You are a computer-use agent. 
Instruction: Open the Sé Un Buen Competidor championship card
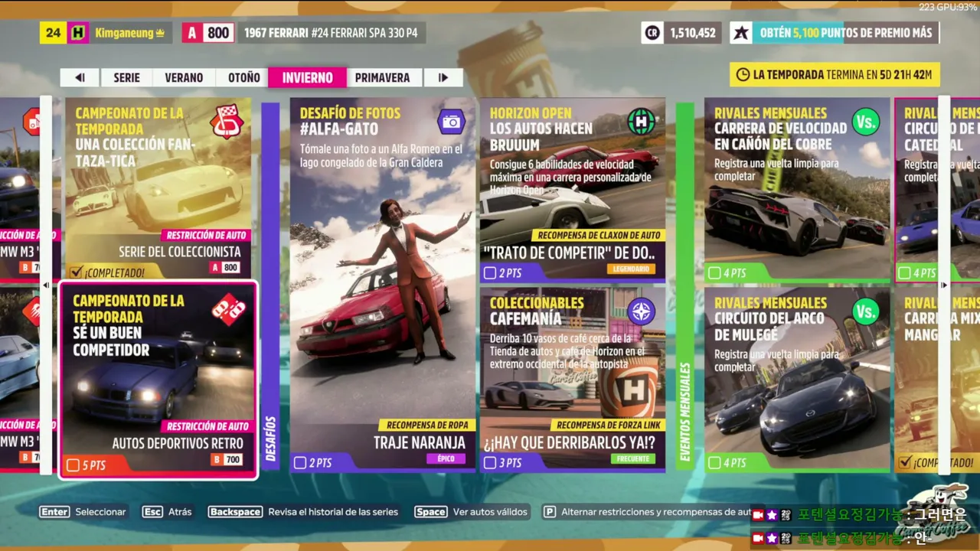click(x=158, y=380)
